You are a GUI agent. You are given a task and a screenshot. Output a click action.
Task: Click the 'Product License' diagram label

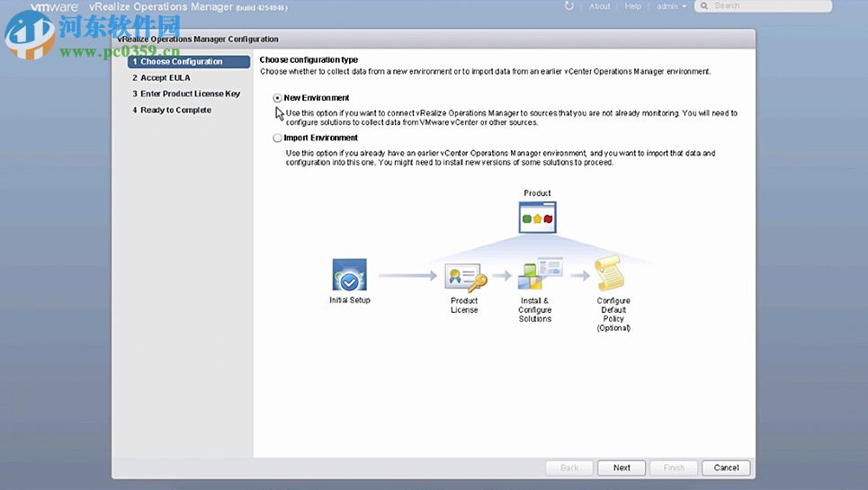click(464, 306)
